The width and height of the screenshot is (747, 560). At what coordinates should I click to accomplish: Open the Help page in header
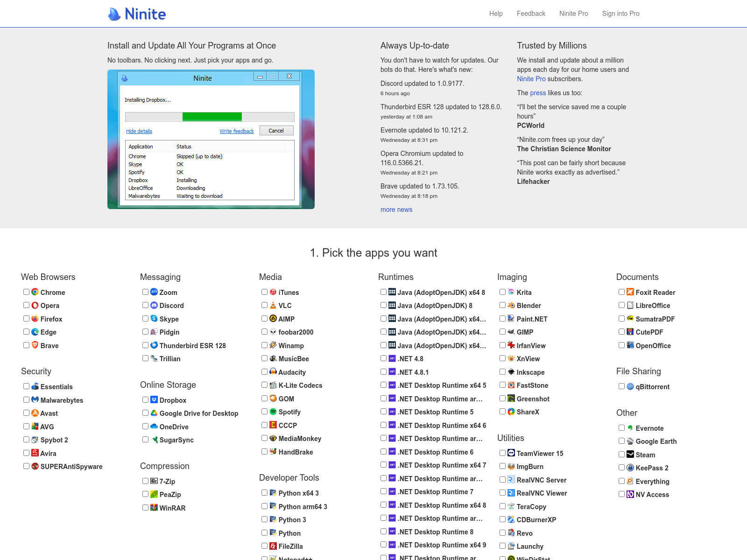click(x=496, y=14)
